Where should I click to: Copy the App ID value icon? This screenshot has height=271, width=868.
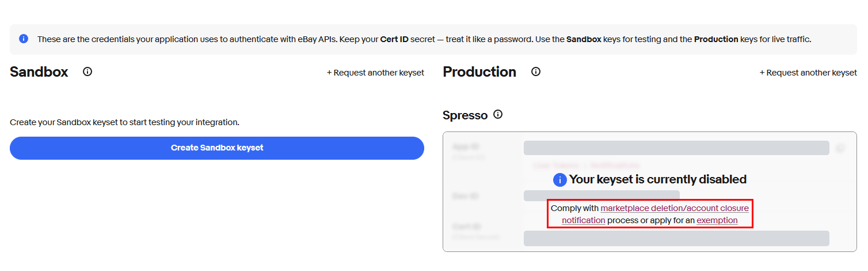(x=840, y=148)
